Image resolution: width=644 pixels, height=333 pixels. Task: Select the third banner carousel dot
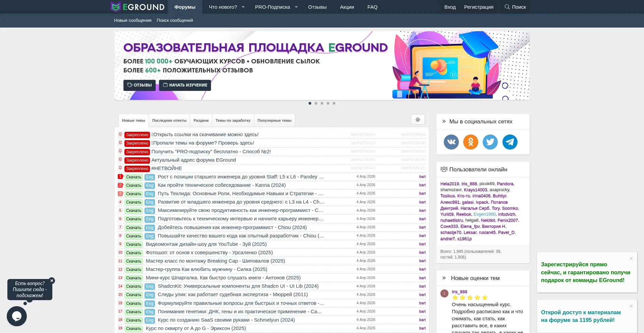322,103
